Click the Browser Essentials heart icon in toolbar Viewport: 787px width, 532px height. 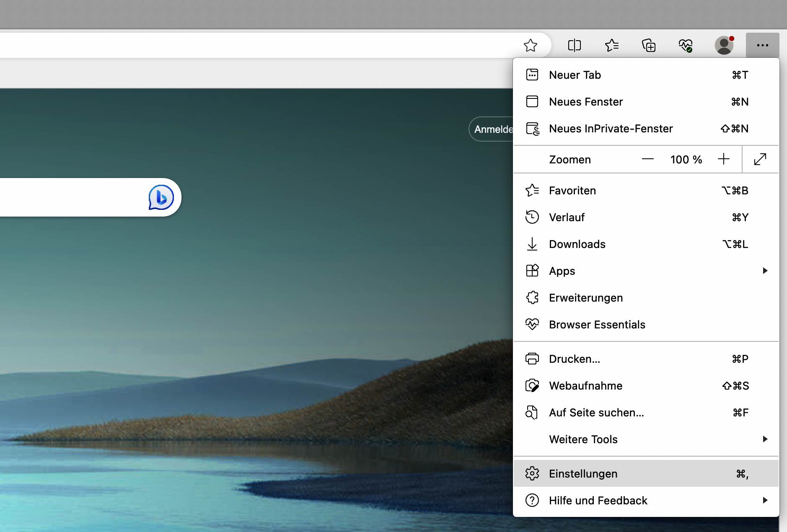(686, 45)
